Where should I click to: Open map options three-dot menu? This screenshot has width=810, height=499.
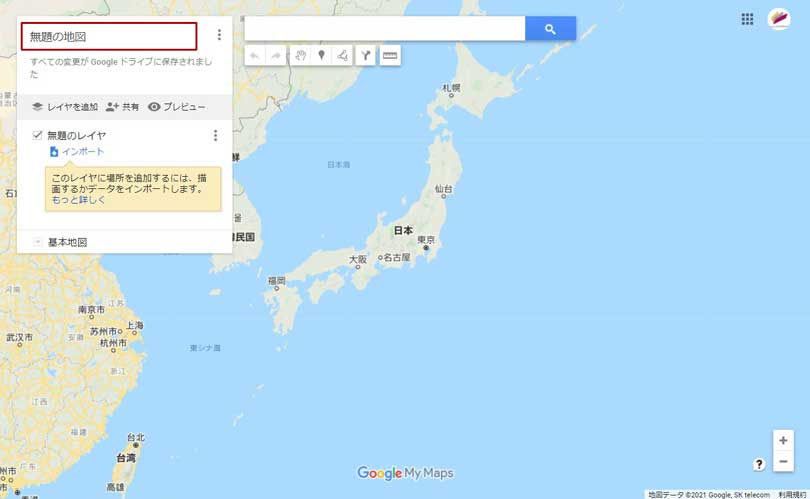click(219, 35)
